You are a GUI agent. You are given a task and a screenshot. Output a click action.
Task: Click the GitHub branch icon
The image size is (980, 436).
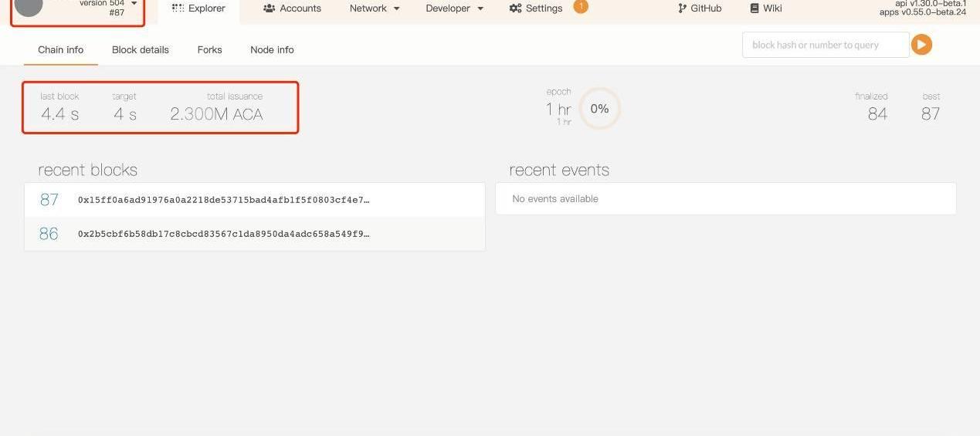pyautogui.click(x=682, y=8)
